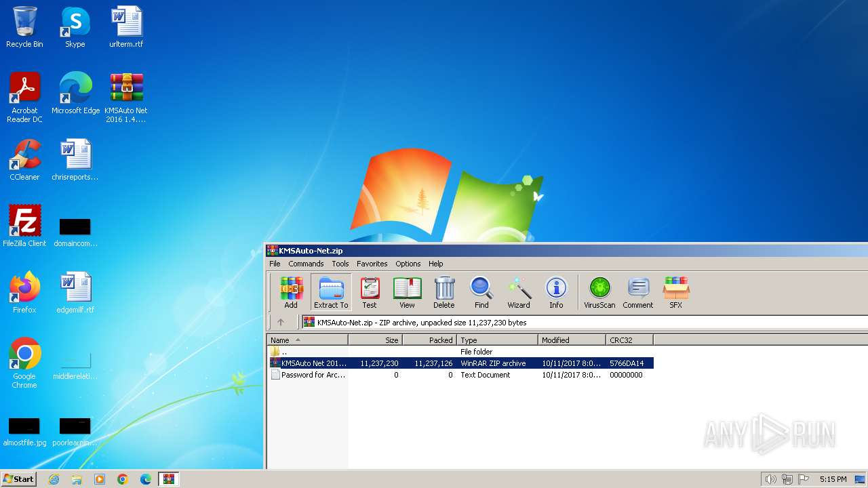
Task: Open Edge from the taskbar
Action: point(146,479)
